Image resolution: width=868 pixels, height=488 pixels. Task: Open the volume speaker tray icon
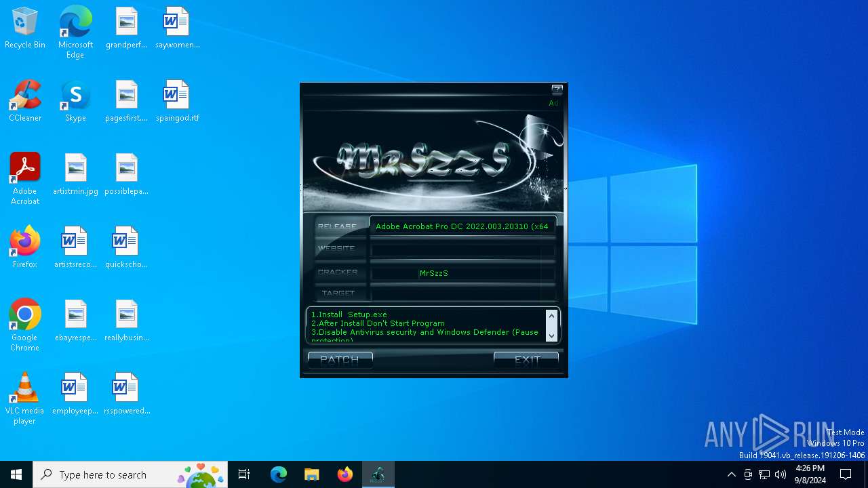tap(781, 474)
